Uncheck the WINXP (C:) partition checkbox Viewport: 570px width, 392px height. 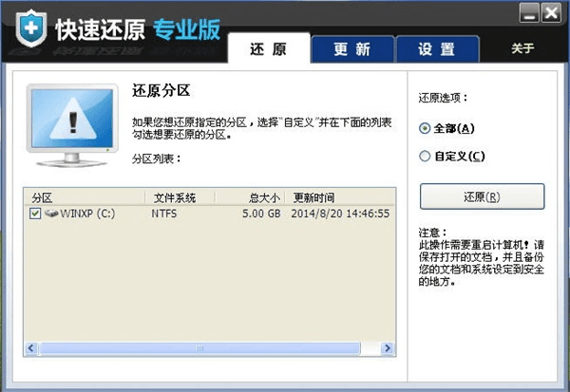[35, 214]
